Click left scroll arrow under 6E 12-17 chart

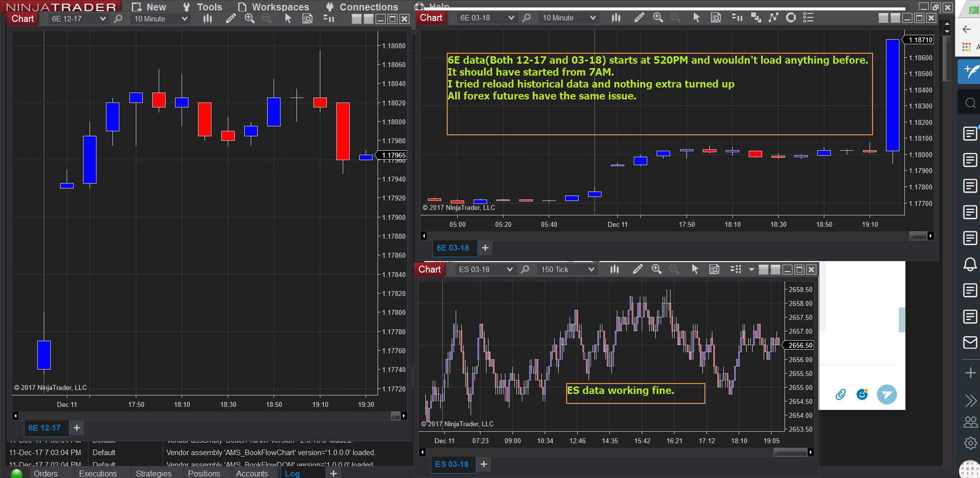(15, 416)
